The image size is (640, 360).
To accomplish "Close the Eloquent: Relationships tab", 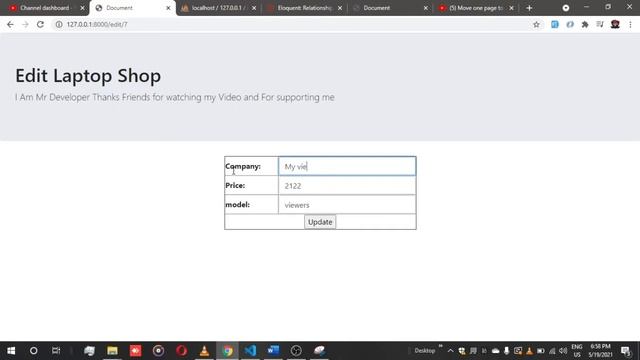I will click(x=340, y=8).
